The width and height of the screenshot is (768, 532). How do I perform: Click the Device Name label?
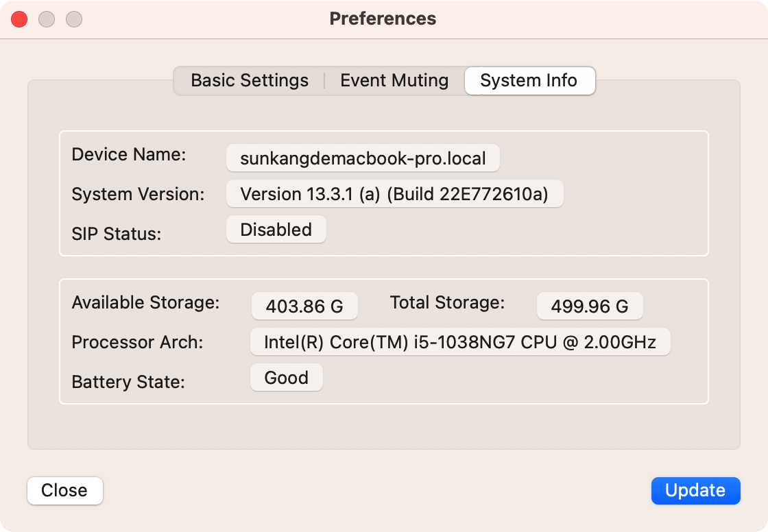tap(129, 154)
